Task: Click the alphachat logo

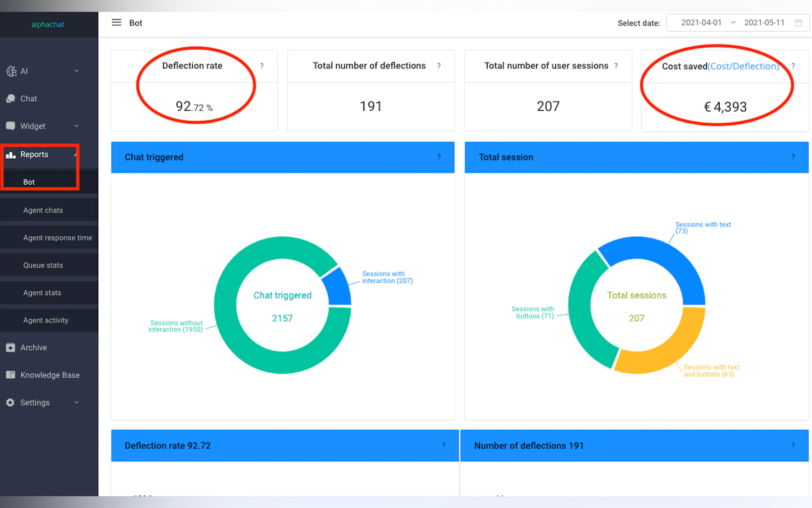Action: click(48, 25)
